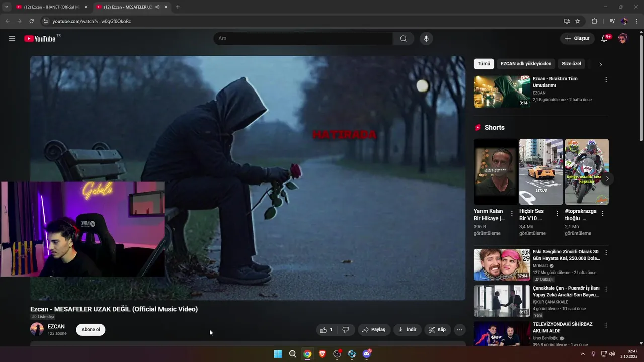
Task: Show next Shorts with the arrow
Action: [x=607, y=178]
